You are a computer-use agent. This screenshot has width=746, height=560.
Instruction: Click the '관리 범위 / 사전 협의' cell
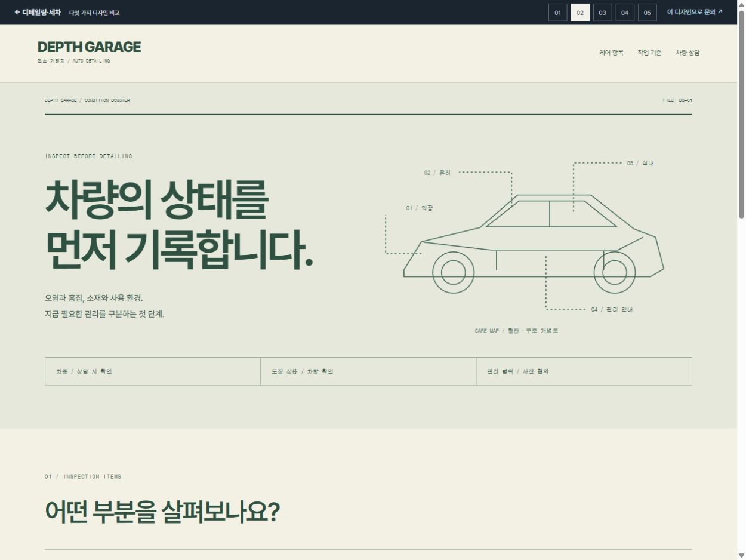pos(584,371)
